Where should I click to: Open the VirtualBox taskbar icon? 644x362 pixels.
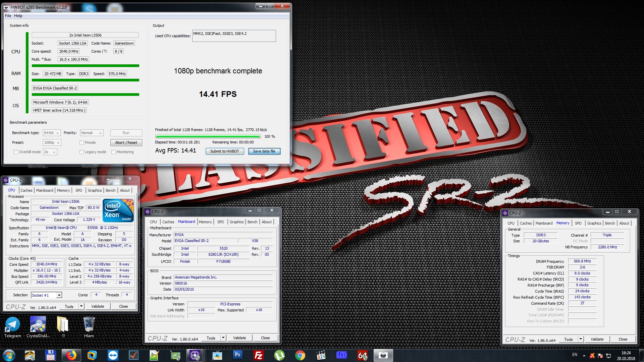[x=92, y=355]
